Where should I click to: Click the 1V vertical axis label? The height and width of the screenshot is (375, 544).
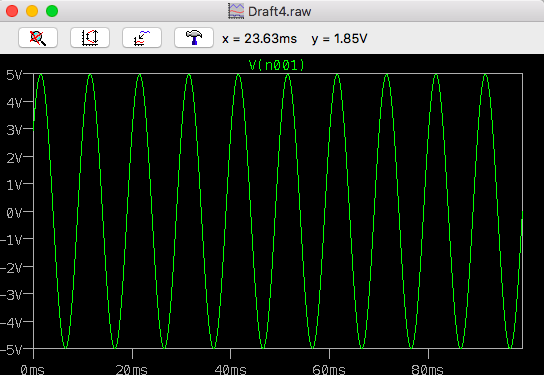pos(14,185)
